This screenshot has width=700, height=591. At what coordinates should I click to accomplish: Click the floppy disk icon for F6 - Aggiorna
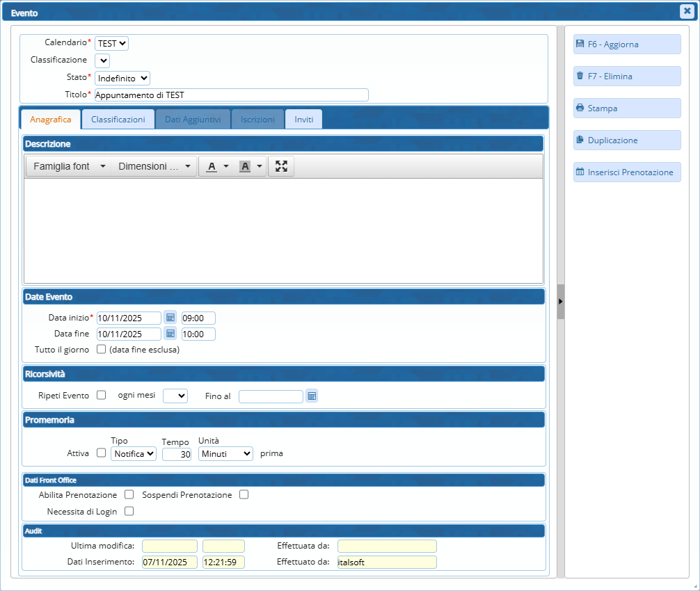tap(580, 44)
